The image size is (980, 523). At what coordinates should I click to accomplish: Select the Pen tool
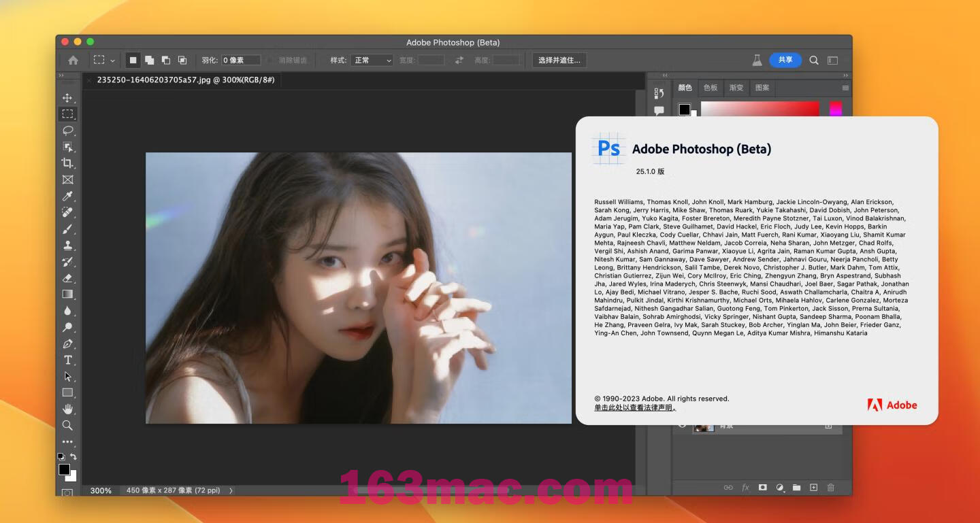[67, 343]
